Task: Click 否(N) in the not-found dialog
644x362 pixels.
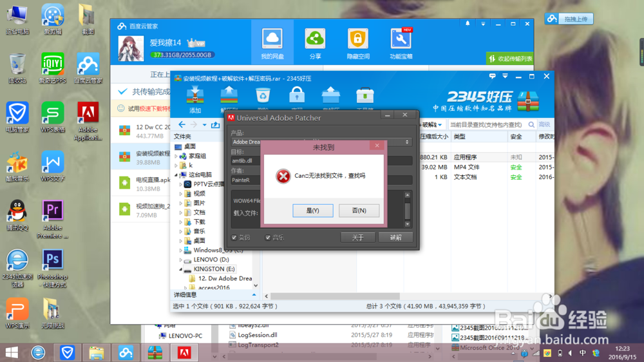Action: pyautogui.click(x=359, y=211)
